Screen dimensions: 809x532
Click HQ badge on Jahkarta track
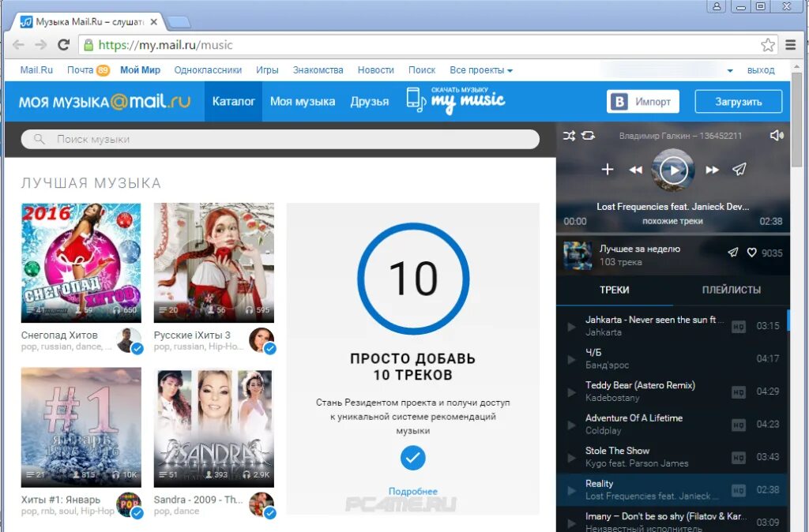pyautogui.click(x=739, y=326)
